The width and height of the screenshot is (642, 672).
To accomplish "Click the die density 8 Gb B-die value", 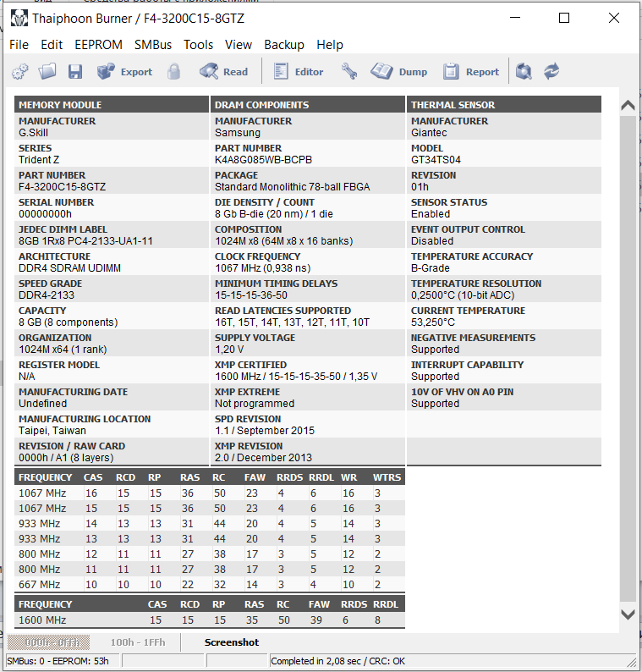I will point(274,214).
